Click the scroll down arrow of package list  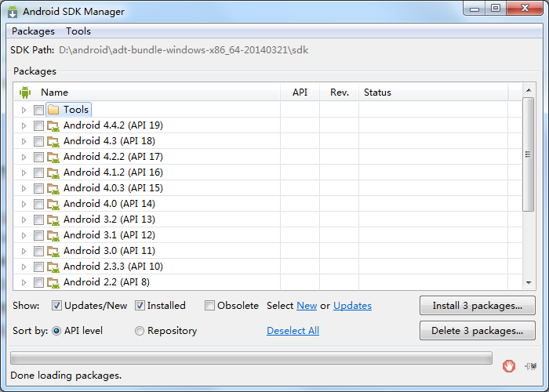[x=529, y=282]
